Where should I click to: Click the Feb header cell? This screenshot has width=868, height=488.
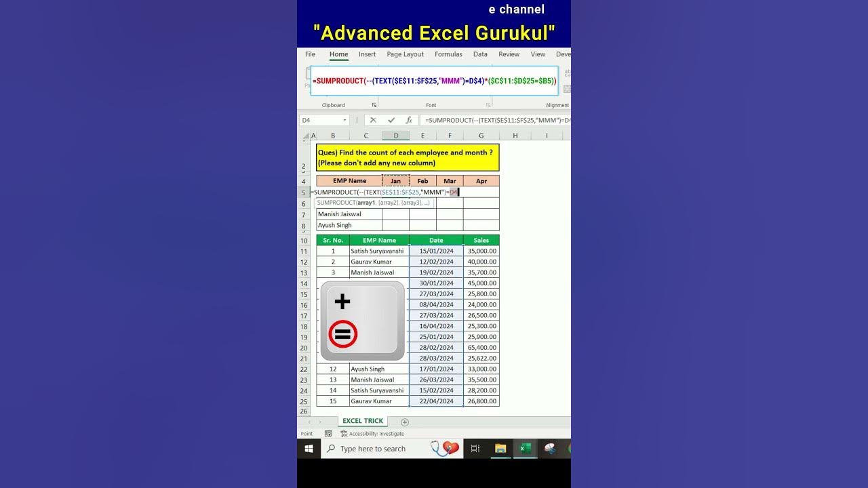coord(422,181)
